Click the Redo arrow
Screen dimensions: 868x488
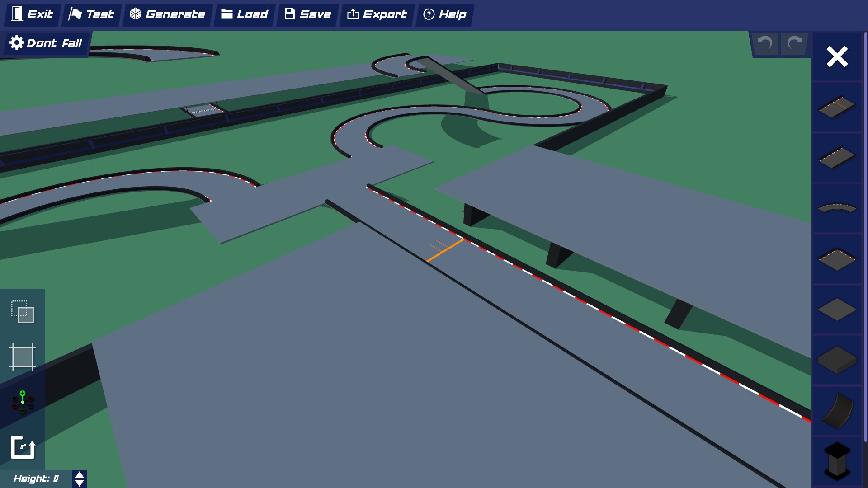(794, 44)
